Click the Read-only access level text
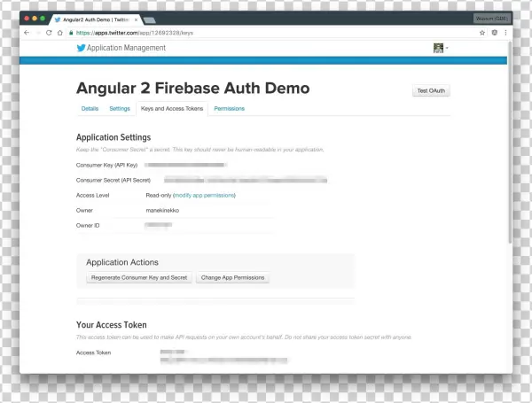This screenshot has height=403, width=532. pyautogui.click(x=159, y=195)
